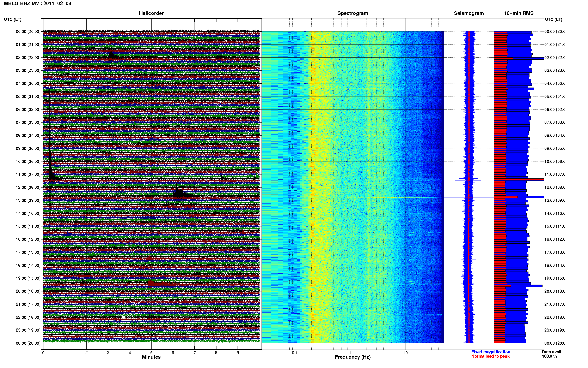Click the "0.1" frequency tick label
Viewport: 588px width, 368px height.
coord(295,353)
